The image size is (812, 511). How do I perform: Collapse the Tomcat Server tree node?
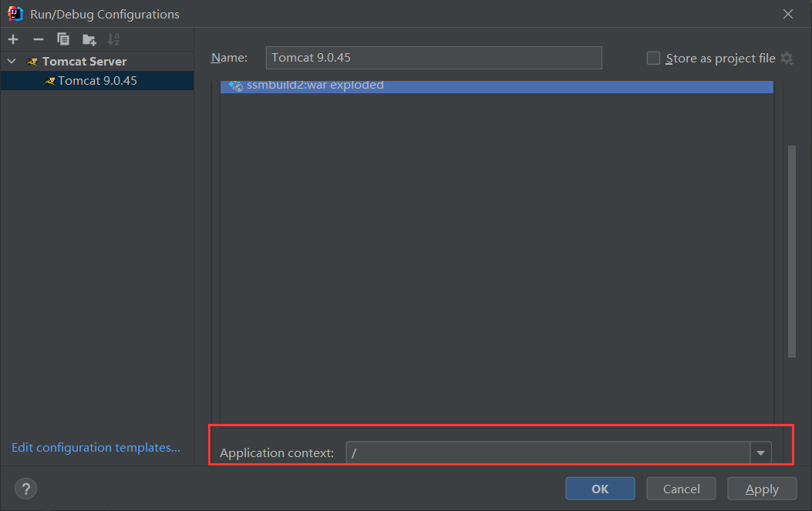coord(12,61)
